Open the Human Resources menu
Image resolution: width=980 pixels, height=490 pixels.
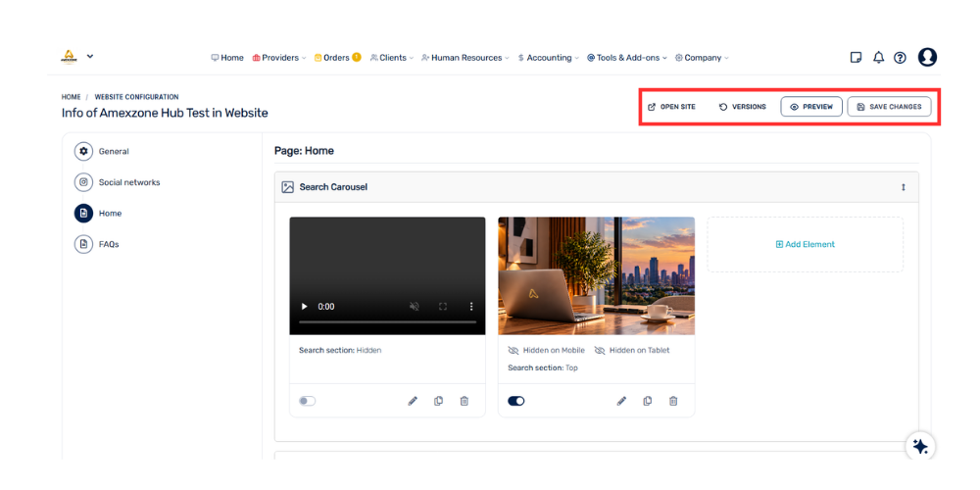(465, 58)
